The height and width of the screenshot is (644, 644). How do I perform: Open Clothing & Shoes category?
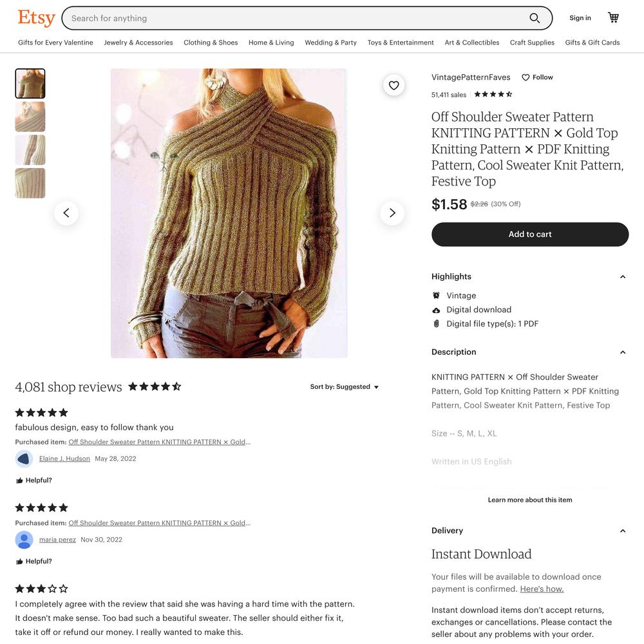(x=211, y=43)
